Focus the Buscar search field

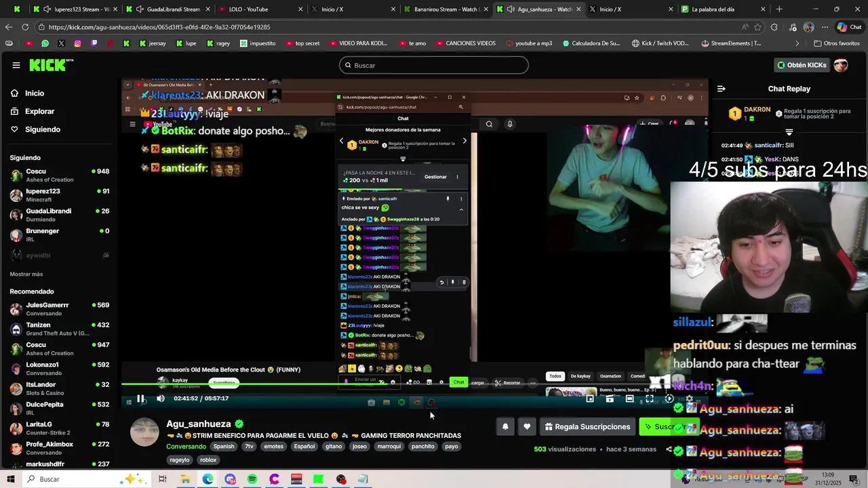[x=434, y=65]
